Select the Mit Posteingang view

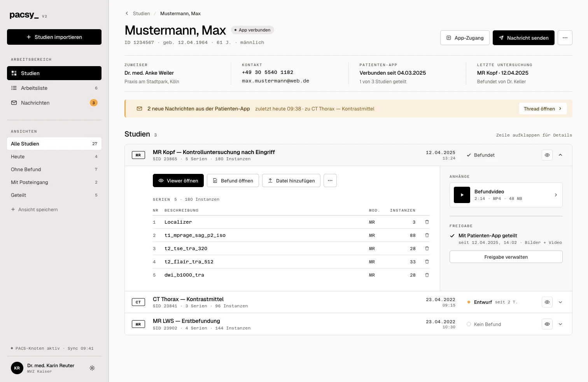[54, 182]
